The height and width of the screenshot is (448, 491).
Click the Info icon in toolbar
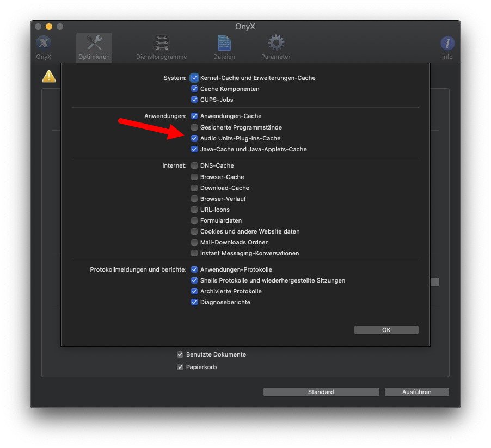coord(447,43)
